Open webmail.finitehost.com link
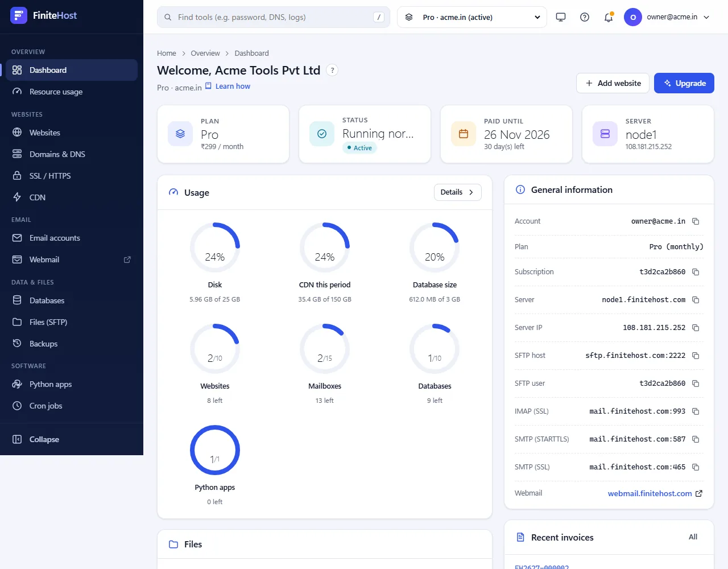 point(655,493)
